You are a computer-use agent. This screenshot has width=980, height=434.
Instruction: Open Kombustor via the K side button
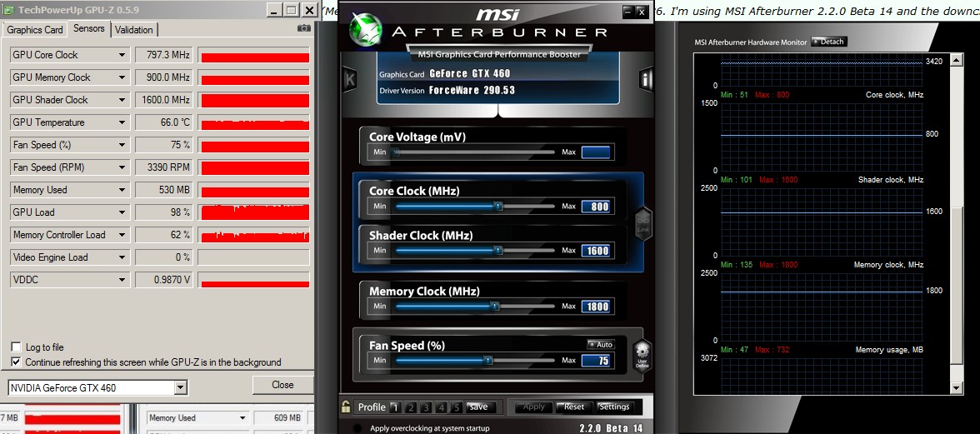350,79
